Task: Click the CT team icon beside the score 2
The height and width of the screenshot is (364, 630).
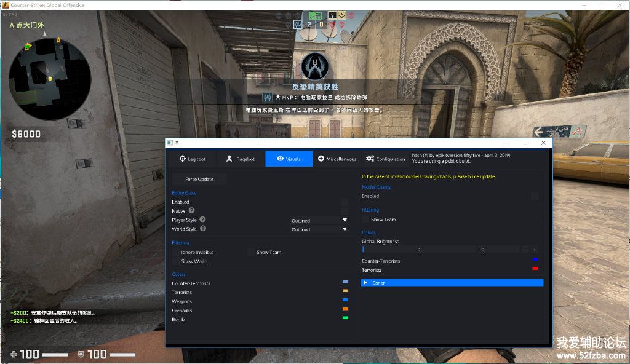Action: click(x=298, y=25)
